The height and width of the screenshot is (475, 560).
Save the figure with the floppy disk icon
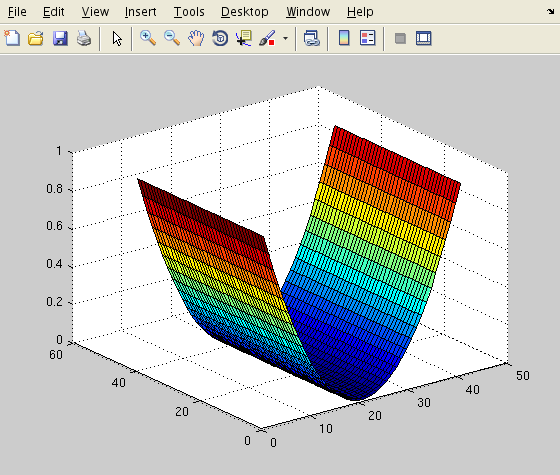point(60,38)
